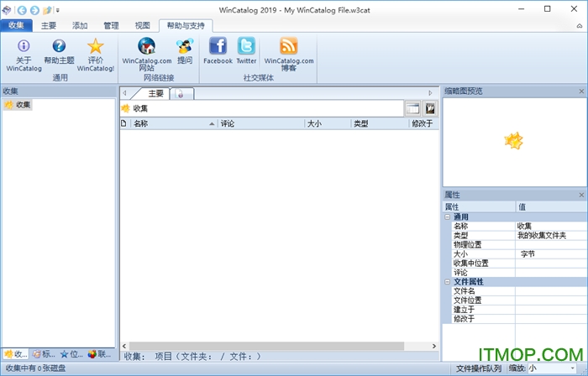
Task: Select the 文件位置 property row
Action: tap(519, 300)
